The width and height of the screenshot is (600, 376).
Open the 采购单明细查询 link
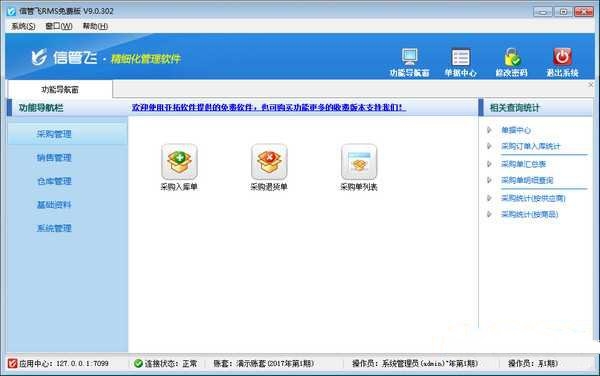[x=527, y=180]
